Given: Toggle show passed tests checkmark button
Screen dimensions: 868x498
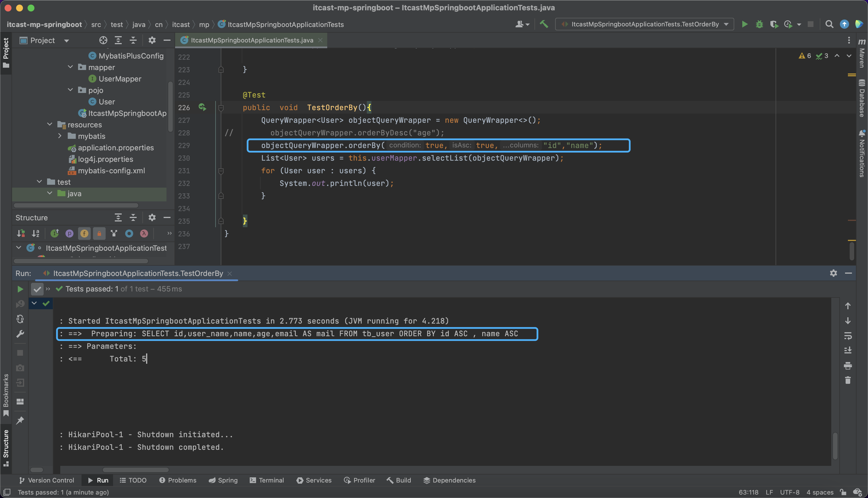Looking at the screenshot, I should click(37, 289).
